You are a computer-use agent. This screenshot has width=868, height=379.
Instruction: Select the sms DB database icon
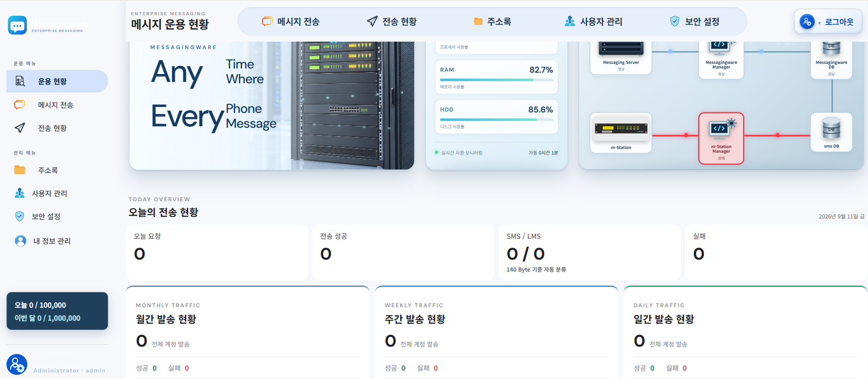click(831, 129)
